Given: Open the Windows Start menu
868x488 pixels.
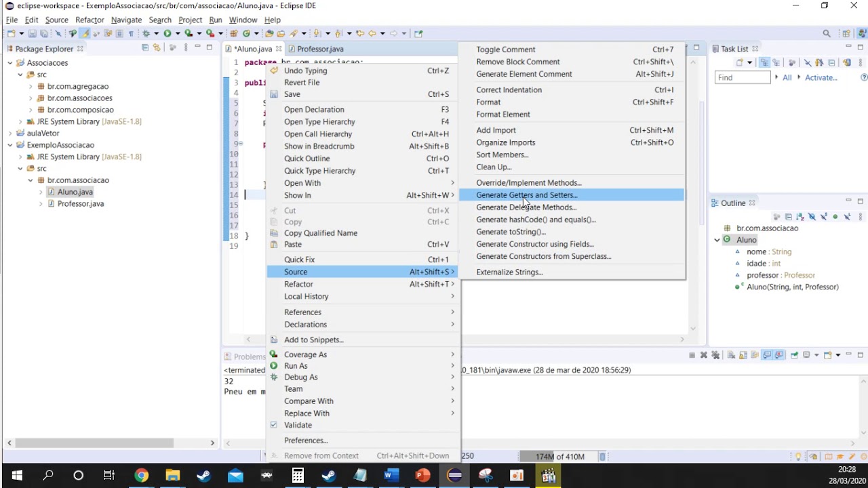Looking at the screenshot, I should tap(16, 475).
